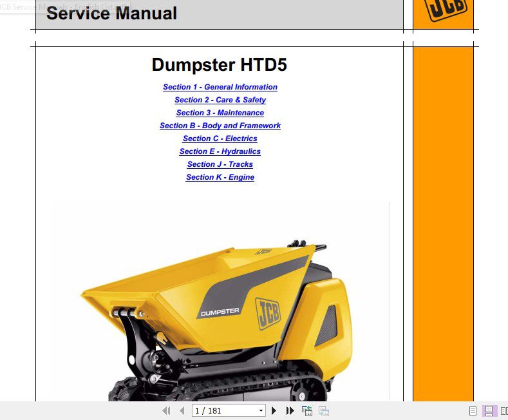Switch to single page view
The width and height of the screenshot is (508, 420).
click(473, 411)
